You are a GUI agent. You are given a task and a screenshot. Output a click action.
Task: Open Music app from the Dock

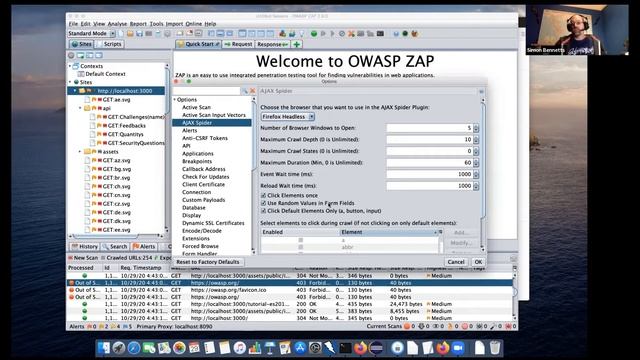point(240,348)
